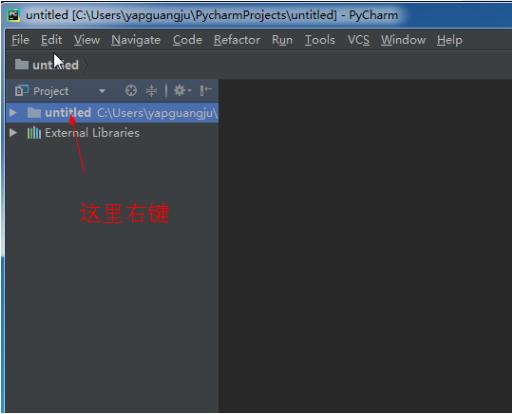Click the Project panel title label
The width and height of the screenshot is (512, 414).
click(51, 91)
